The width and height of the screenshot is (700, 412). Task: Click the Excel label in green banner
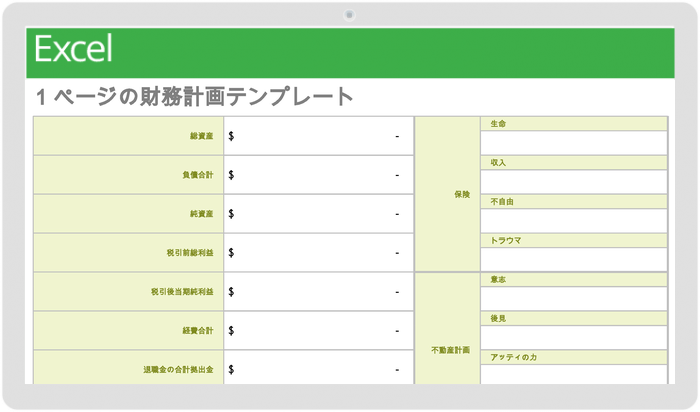coord(73,49)
